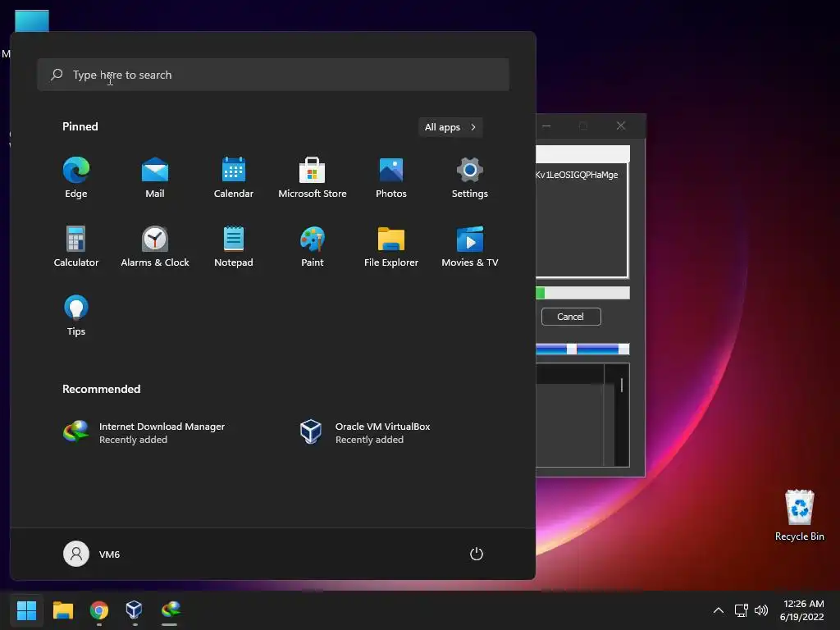
Task: Open the Tips app
Action: point(76,316)
